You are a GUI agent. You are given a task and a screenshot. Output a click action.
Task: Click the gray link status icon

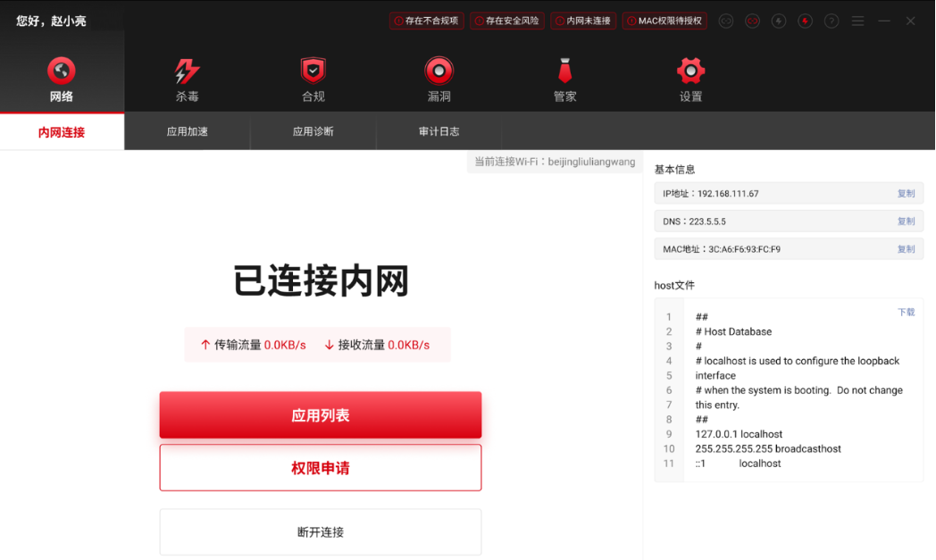point(726,21)
